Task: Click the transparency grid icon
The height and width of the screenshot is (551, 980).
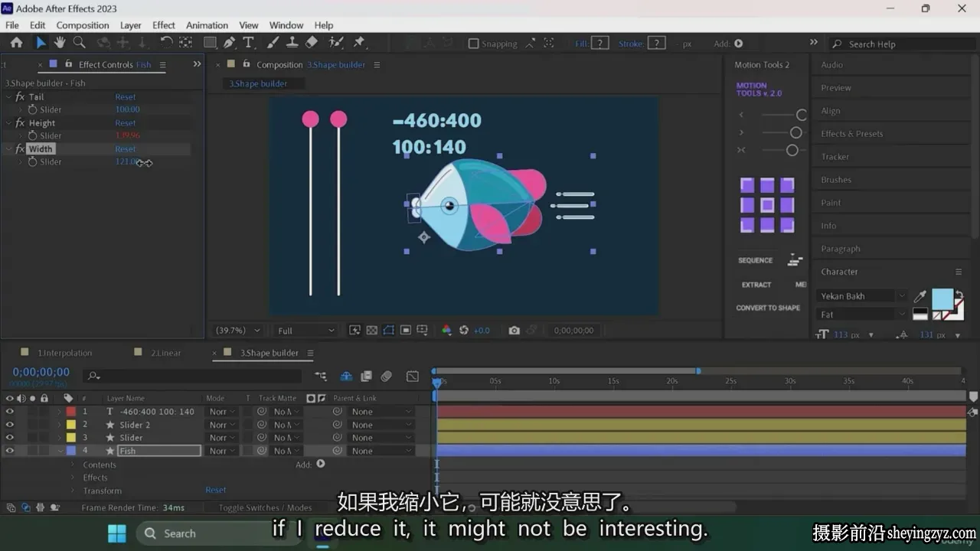Action: 371,331
